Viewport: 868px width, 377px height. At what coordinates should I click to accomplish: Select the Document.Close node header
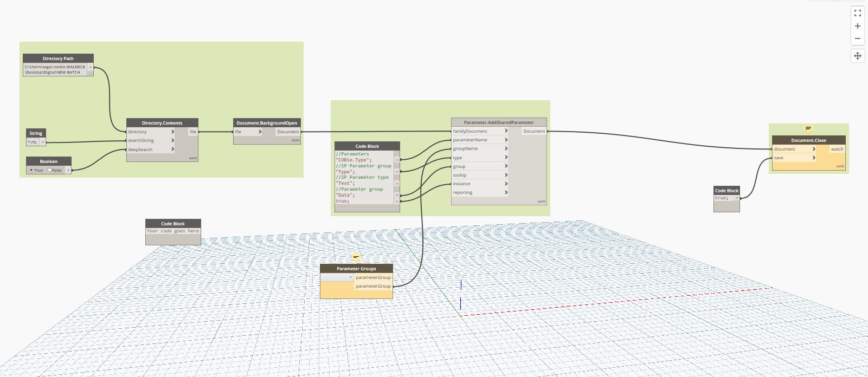pos(808,140)
